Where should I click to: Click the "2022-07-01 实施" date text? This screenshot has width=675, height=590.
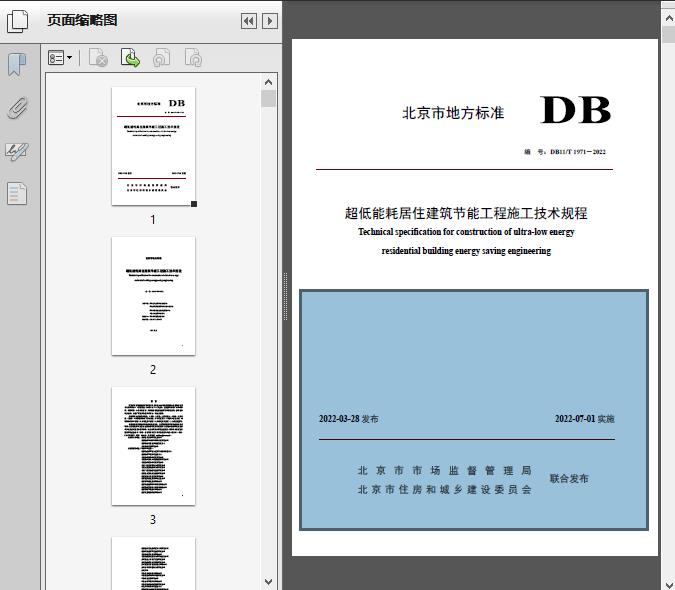coord(585,419)
